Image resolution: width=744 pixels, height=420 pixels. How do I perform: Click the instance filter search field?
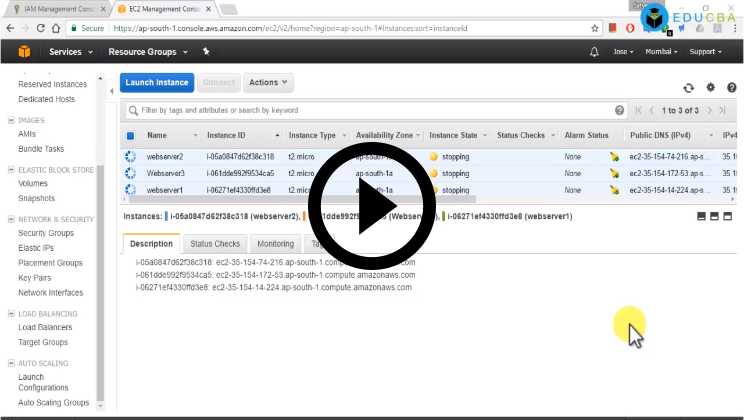point(370,110)
